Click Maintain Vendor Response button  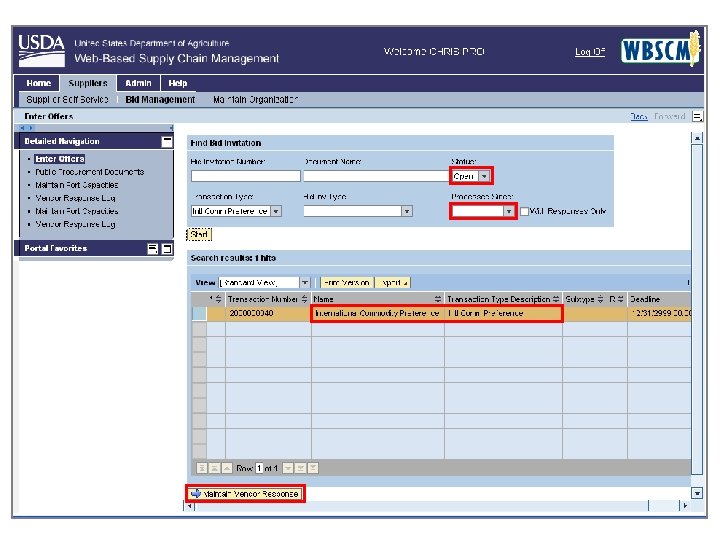[246, 494]
